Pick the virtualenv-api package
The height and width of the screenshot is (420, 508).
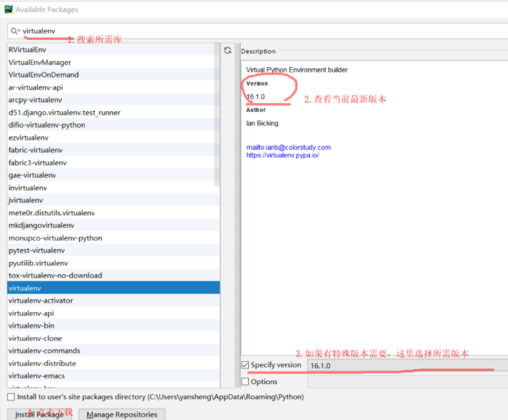[x=113, y=313]
